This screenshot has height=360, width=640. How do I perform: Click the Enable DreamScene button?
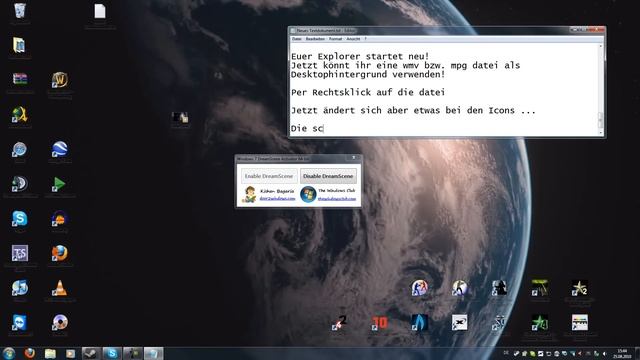(269, 176)
